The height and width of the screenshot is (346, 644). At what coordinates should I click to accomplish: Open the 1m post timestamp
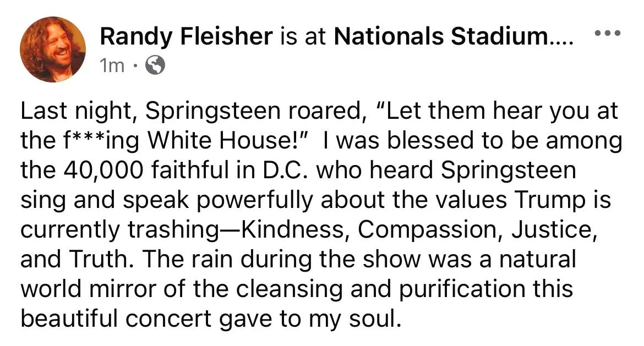click(112, 65)
